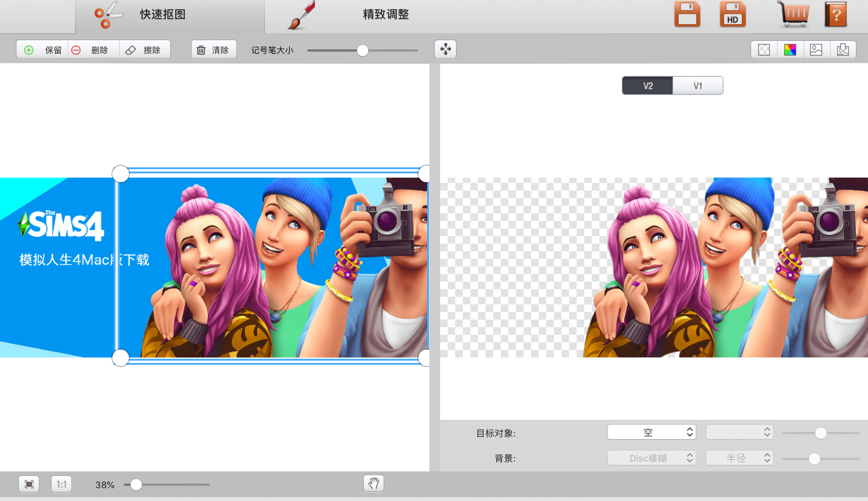This screenshot has height=501, width=868.
Task: Choose the image background icon
Action: [816, 50]
